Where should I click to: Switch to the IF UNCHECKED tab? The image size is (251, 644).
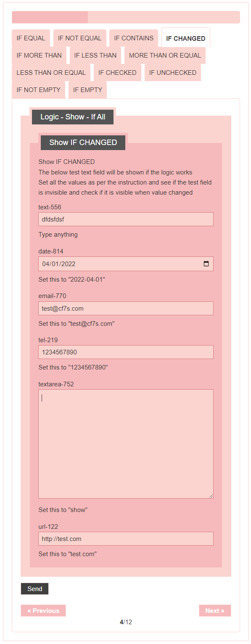(173, 73)
